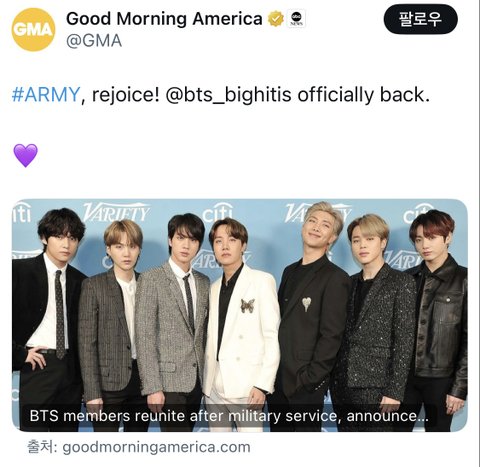Open the BTS group photo link card
Viewport: 480px width, 467px height.
(x=240, y=315)
